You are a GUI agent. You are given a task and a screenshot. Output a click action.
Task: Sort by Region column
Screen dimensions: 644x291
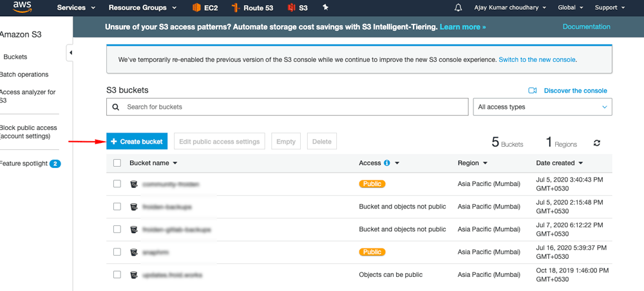472,163
